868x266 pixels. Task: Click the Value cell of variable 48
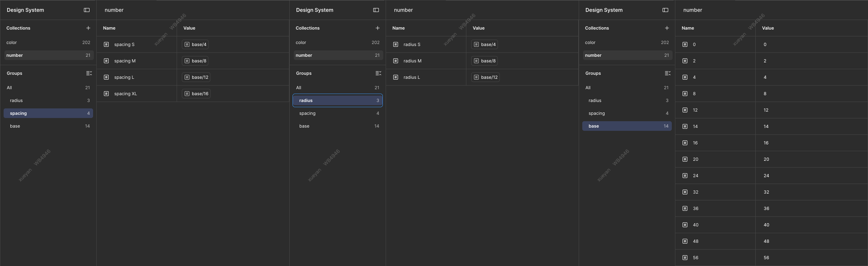click(811, 241)
